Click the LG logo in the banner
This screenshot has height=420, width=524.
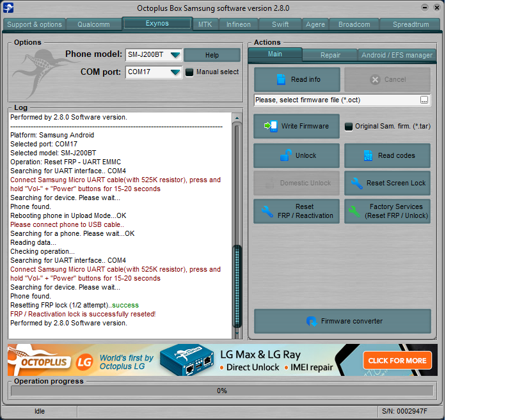84,362
